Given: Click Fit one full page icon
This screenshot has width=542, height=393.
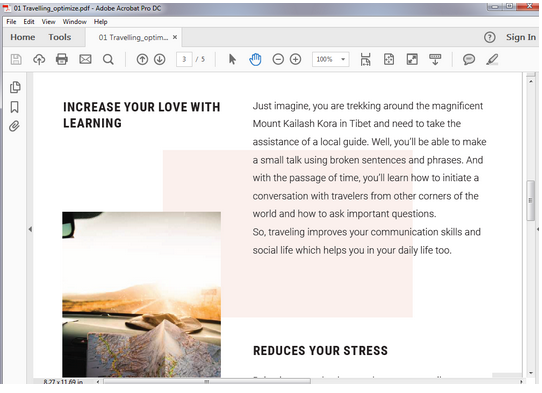Looking at the screenshot, I should point(389,59).
